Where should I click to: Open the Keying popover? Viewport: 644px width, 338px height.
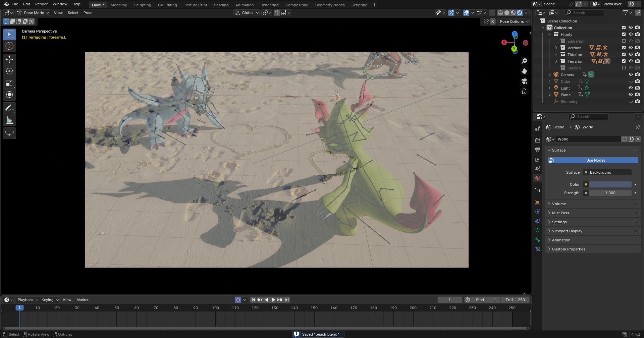coord(50,300)
